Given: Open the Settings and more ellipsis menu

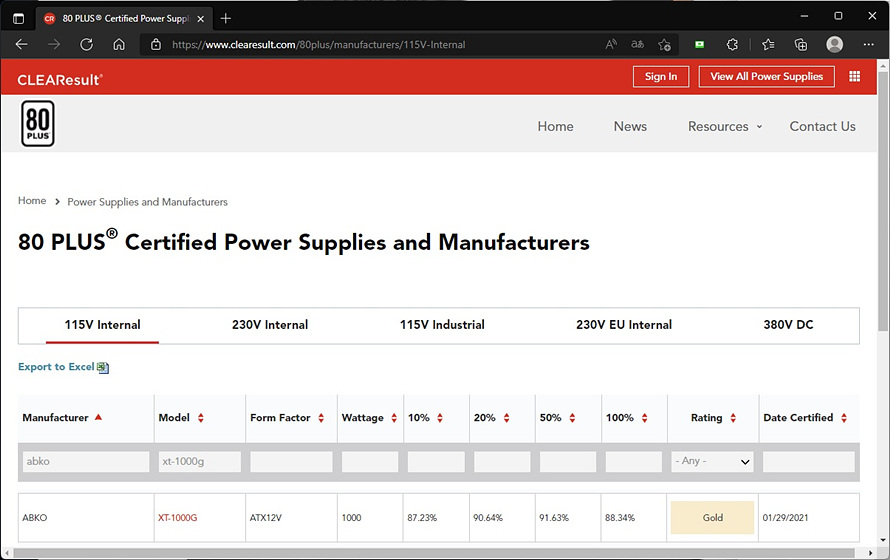Looking at the screenshot, I should 868,44.
